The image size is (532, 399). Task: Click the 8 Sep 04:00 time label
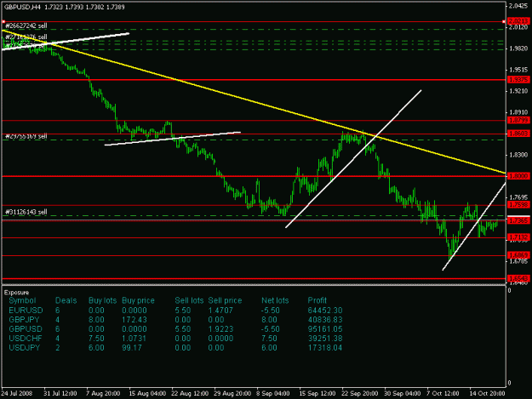(x=273, y=393)
